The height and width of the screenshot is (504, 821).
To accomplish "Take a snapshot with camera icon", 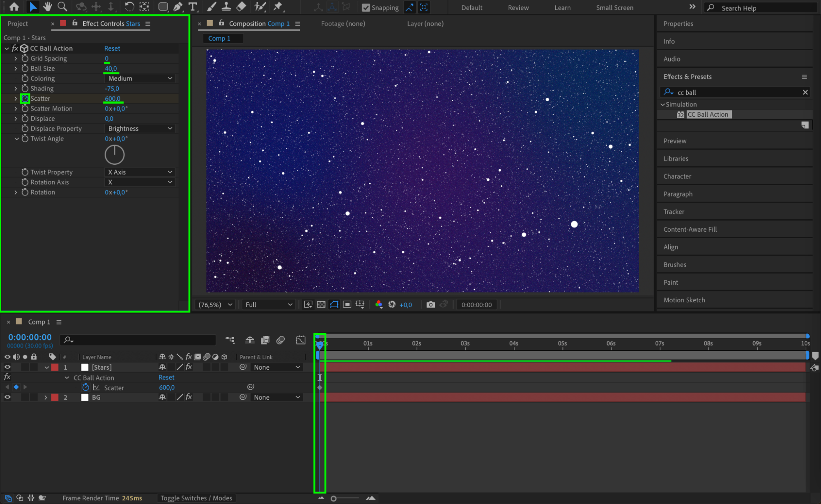I will point(430,304).
